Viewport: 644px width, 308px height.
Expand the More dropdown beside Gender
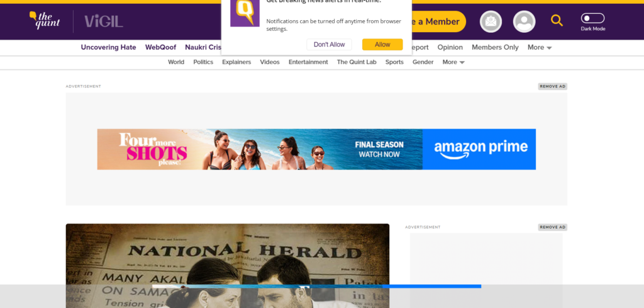coord(453,62)
